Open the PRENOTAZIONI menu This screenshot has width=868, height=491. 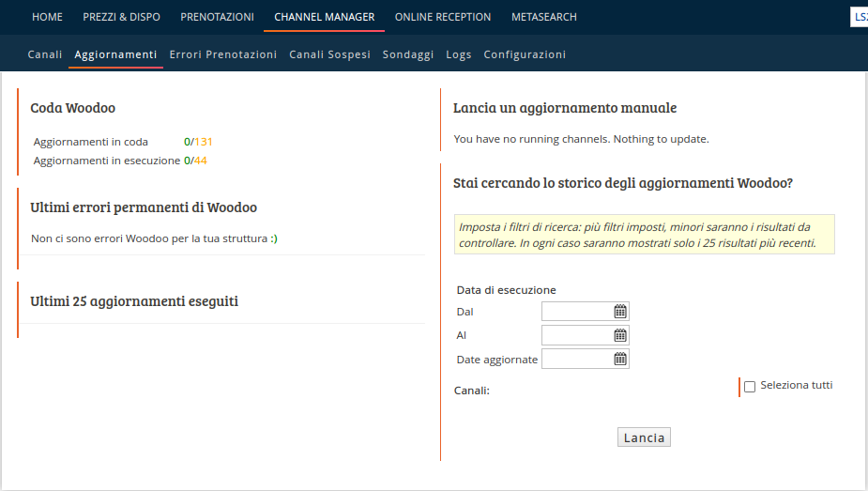pos(217,17)
